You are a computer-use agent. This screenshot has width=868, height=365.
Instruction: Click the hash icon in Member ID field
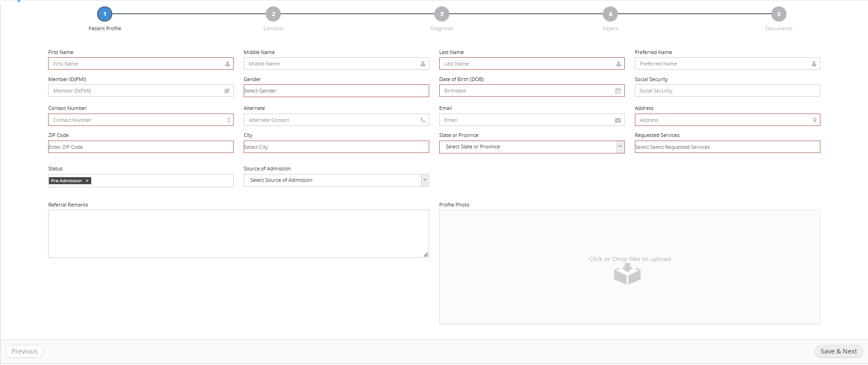227,91
